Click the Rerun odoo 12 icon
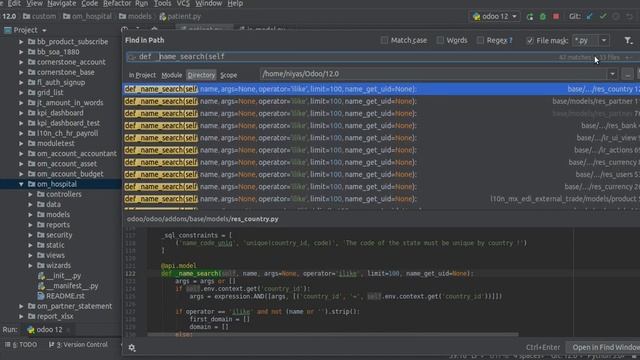 [x=530, y=17]
